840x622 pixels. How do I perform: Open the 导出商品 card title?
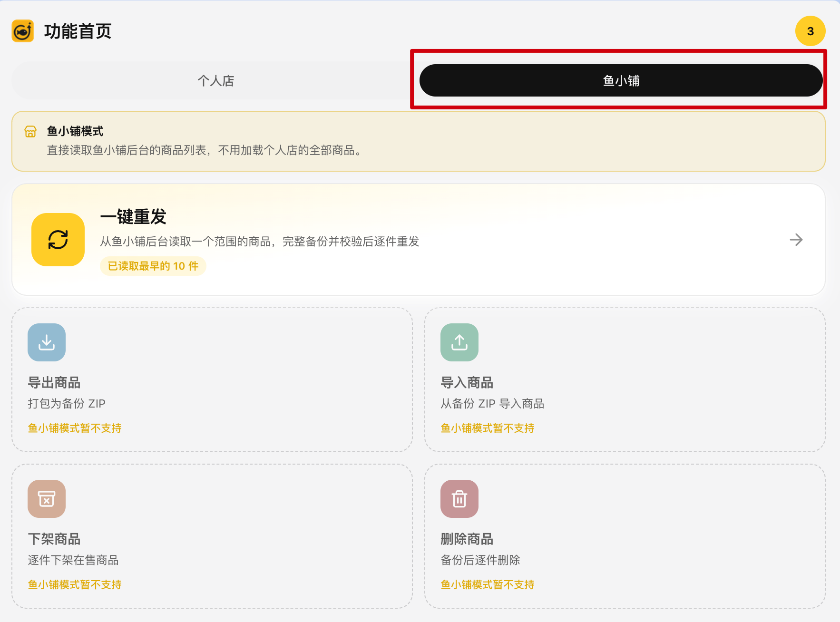tap(54, 383)
